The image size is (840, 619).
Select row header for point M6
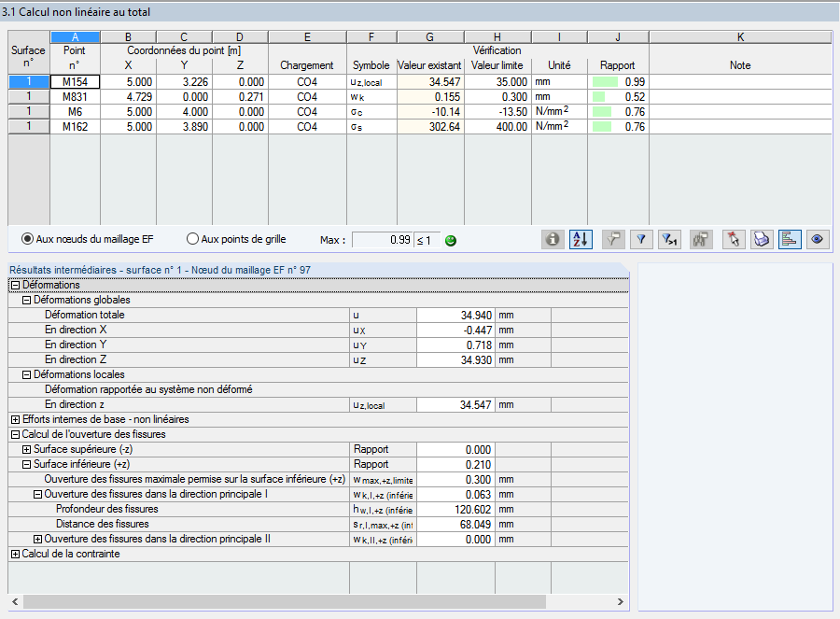[x=29, y=112]
